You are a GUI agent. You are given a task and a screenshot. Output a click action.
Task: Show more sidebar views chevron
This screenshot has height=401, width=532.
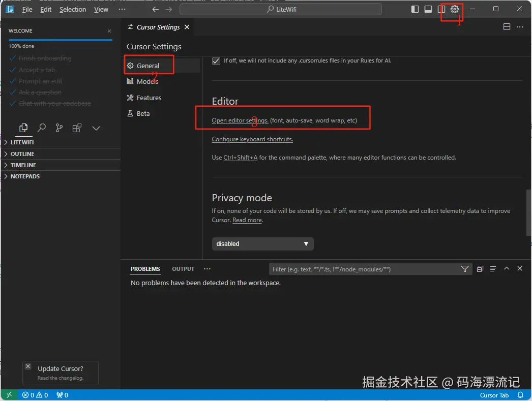[x=96, y=128]
